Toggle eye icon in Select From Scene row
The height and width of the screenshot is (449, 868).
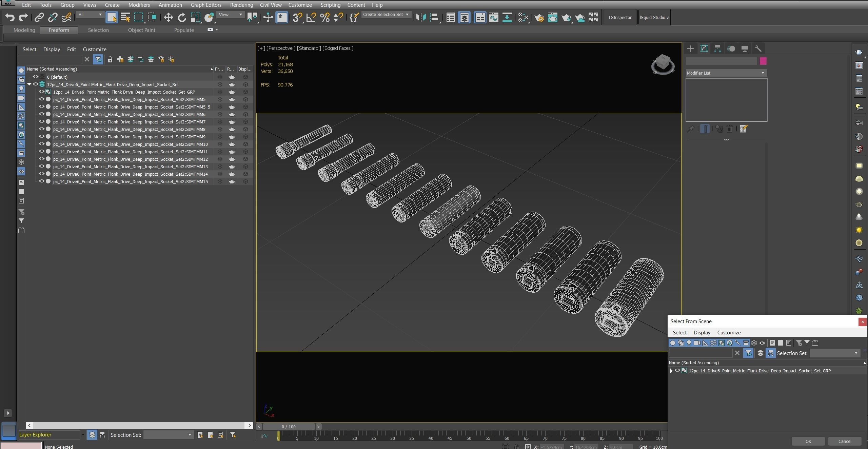(677, 371)
